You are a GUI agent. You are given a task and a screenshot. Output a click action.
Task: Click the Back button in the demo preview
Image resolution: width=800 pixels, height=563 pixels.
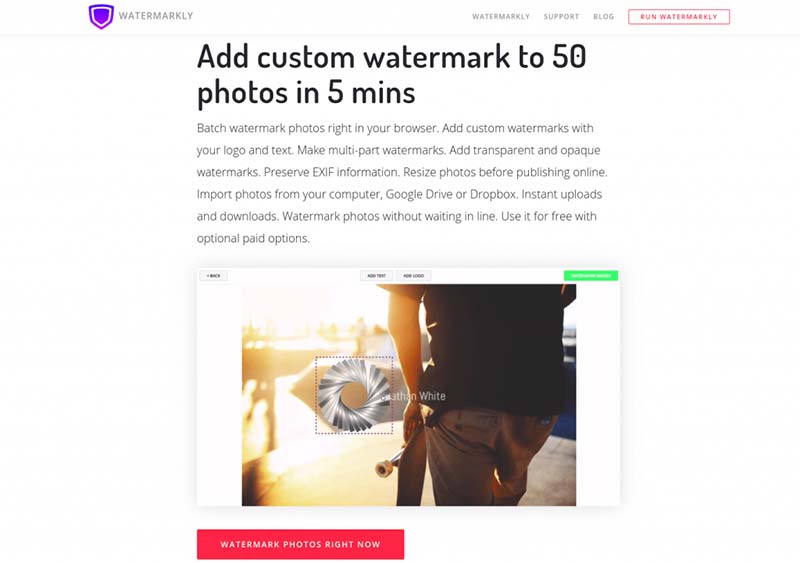[x=213, y=276]
